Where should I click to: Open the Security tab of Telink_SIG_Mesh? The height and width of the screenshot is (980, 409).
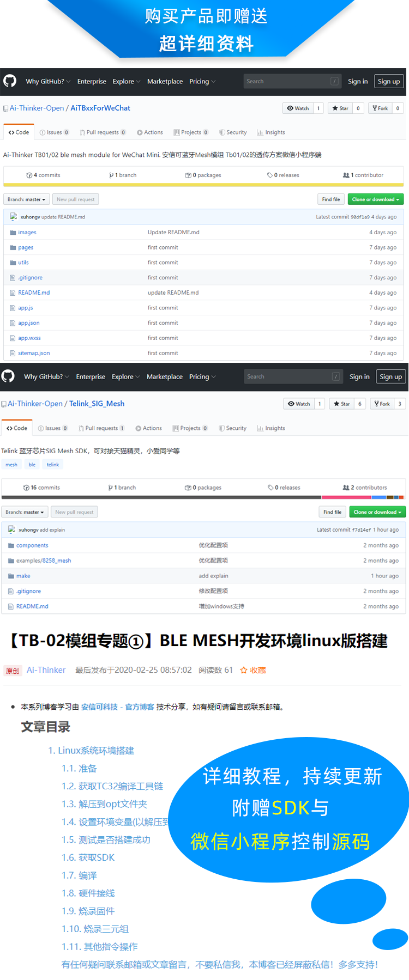coord(232,428)
